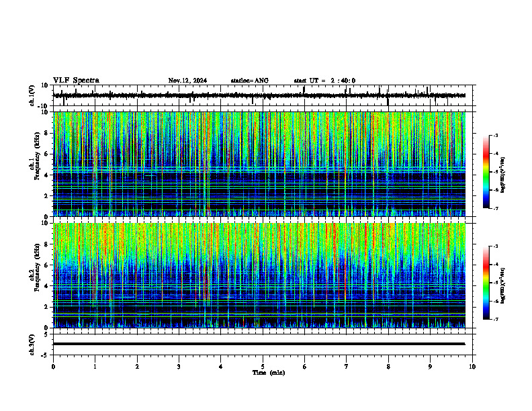Click inside the ch.2 spectrogram plot
Image resolution: width=532 pixels, height=411 pixels.
[x=259, y=275]
